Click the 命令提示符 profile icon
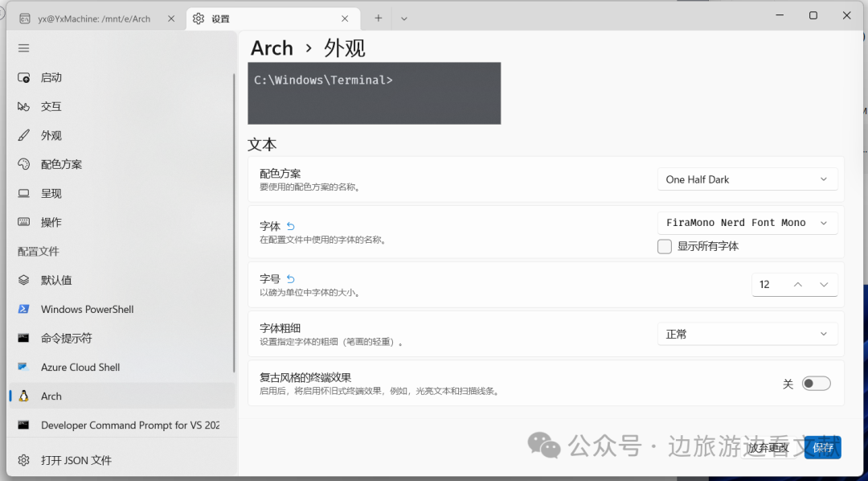868x481 pixels. click(x=24, y=338)
